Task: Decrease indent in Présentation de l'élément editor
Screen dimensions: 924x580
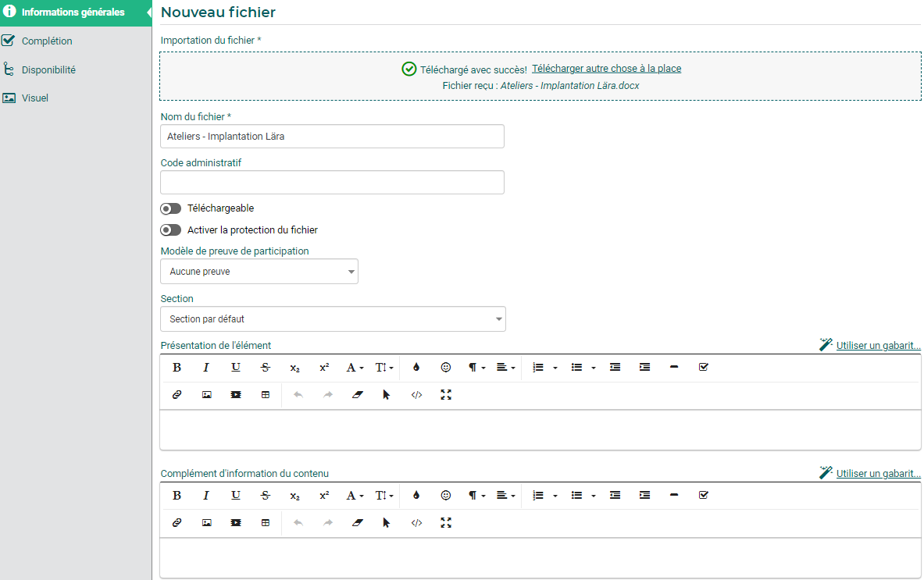Action: point(615,368)
